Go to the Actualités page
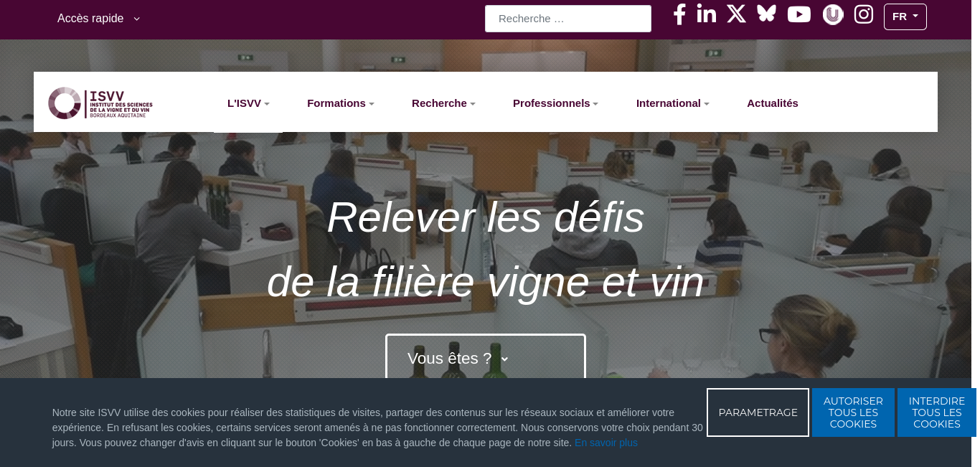This screenshot has height=467, width=980. [x=773, y=103]
